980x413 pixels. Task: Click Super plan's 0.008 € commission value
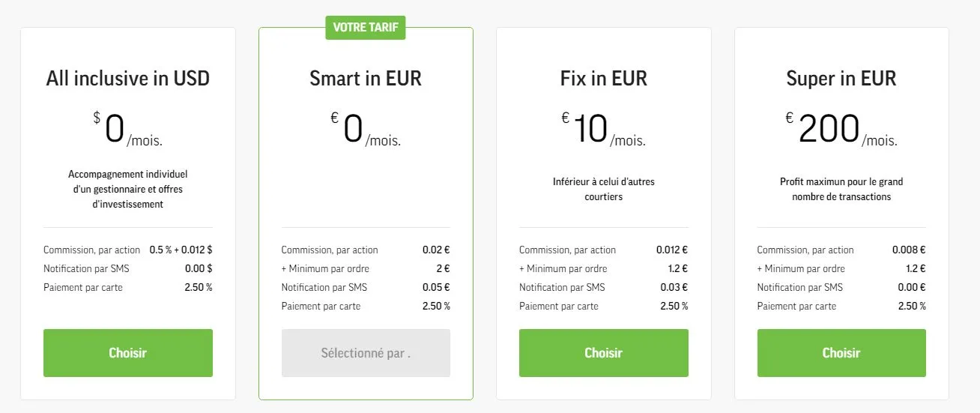(x=909, y=250)
